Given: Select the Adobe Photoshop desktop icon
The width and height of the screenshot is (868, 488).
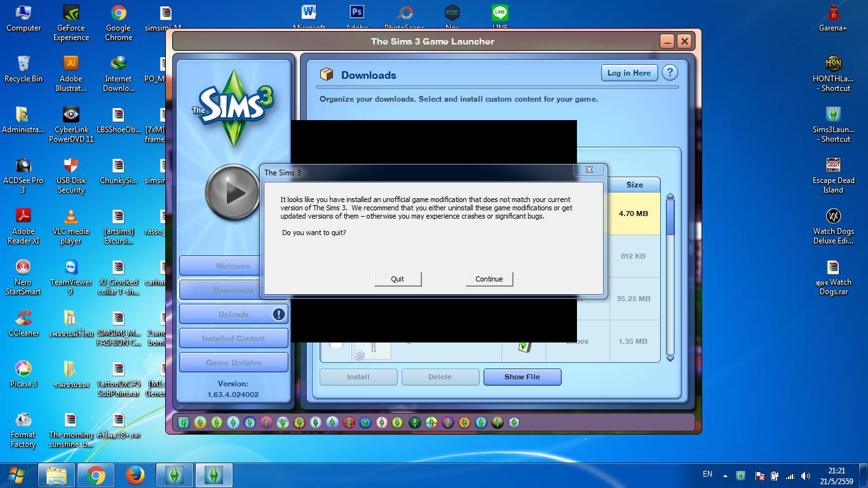Looking at the screenshot, I should click(x=356, y=17).
